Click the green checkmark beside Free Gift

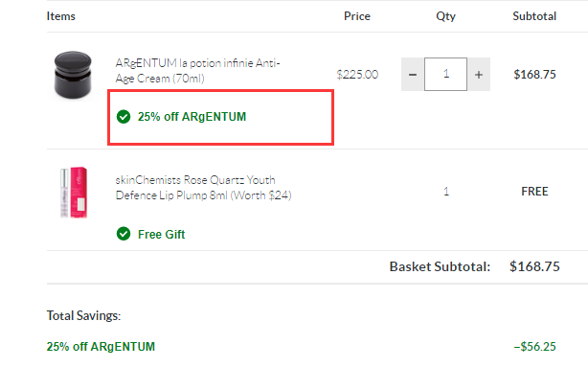(124, 234)
